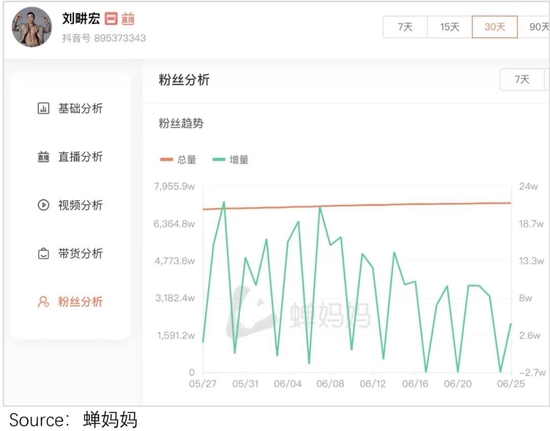Click the 视频分析 play circle icon
The width and height of the screenshot is (550, 431).
tap(43, 205)
